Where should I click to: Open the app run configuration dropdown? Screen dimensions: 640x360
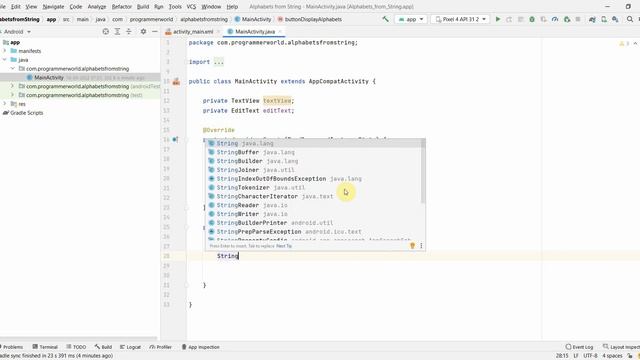411,19
